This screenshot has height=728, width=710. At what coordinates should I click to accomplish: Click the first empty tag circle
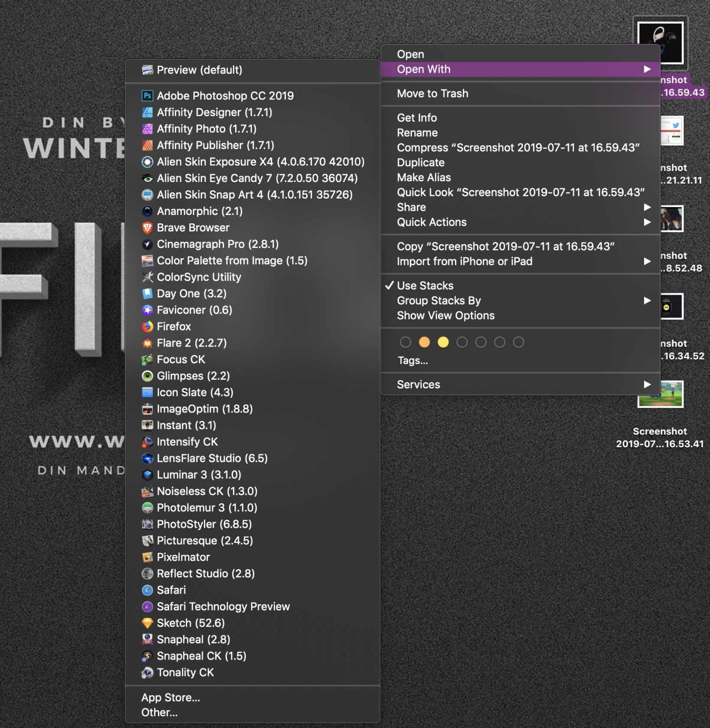click(x=406, y=342)
